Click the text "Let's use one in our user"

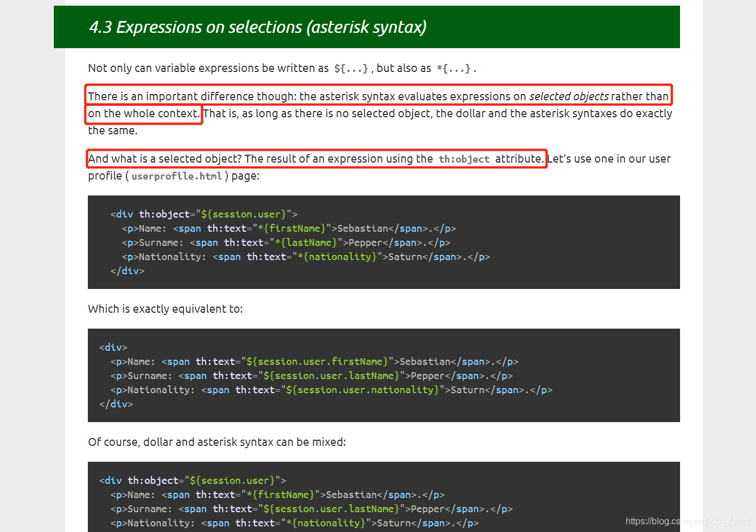click(x=609, y=159)
